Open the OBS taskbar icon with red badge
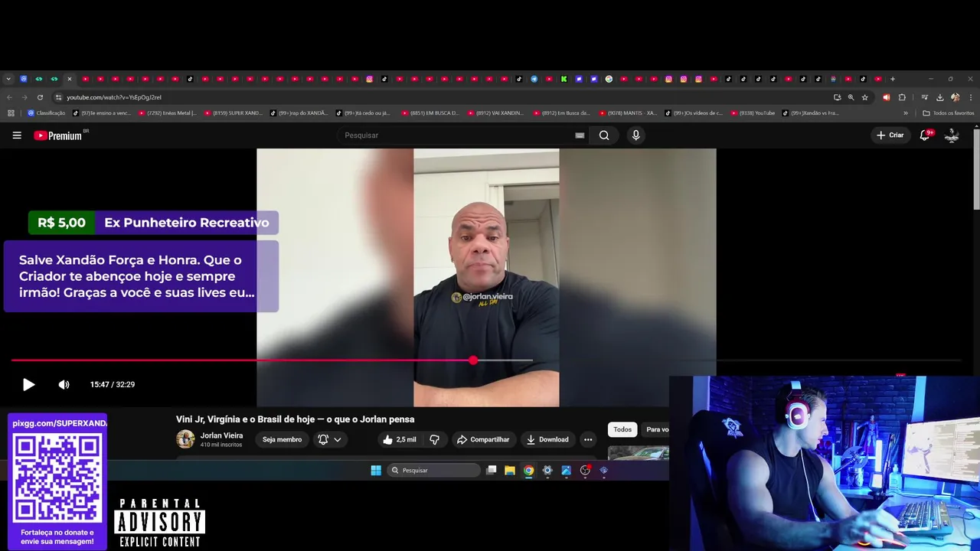Screen dimensions: 980x551 click(585, 471)
